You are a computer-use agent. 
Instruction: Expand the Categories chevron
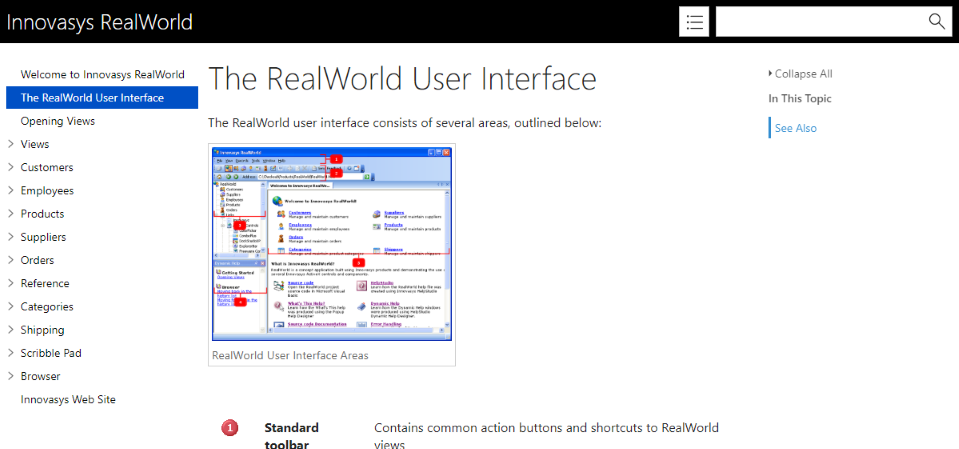coord(11,307)
